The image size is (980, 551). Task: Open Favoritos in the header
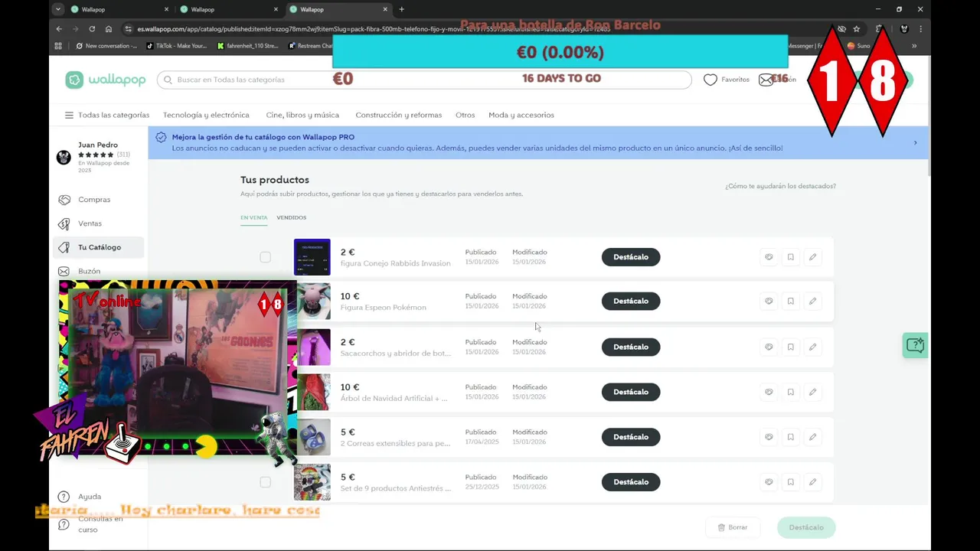click(x=727, y=80)
